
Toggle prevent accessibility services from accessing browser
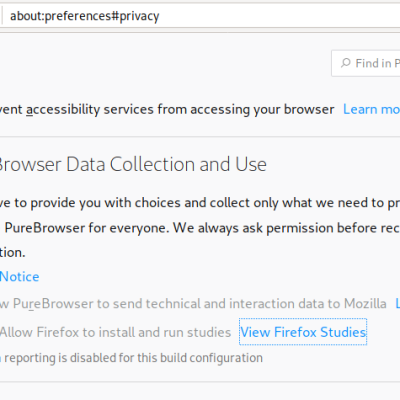(x=167, y=109)
